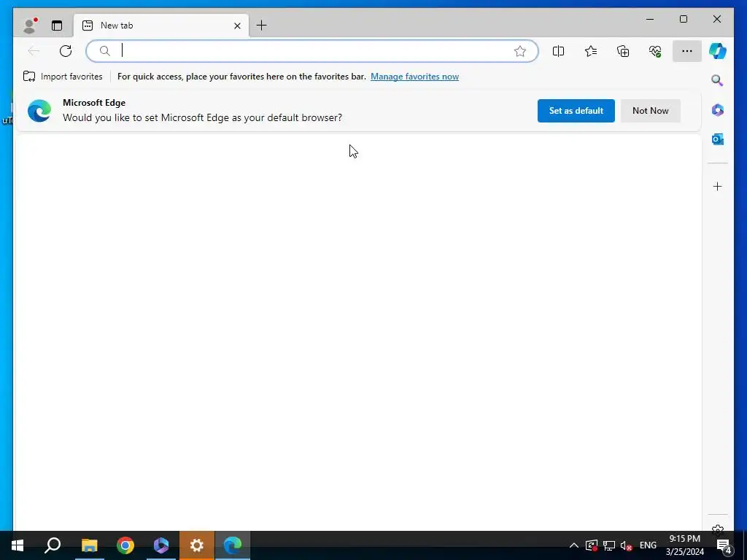The image size is (747, 560).
Task: Click sidebar Customize plus icon
Action: tap(718, 186)
